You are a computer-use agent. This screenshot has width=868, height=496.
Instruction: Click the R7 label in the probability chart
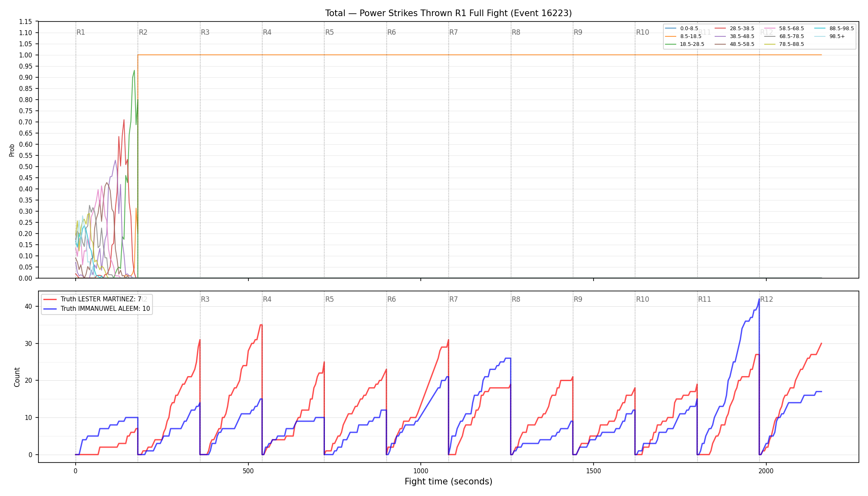coord(453,32)
